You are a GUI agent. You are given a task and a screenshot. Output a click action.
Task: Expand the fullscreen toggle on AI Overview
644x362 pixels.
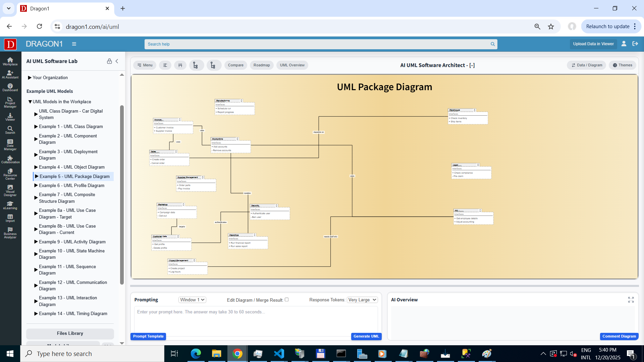click(x=632, y=300)
